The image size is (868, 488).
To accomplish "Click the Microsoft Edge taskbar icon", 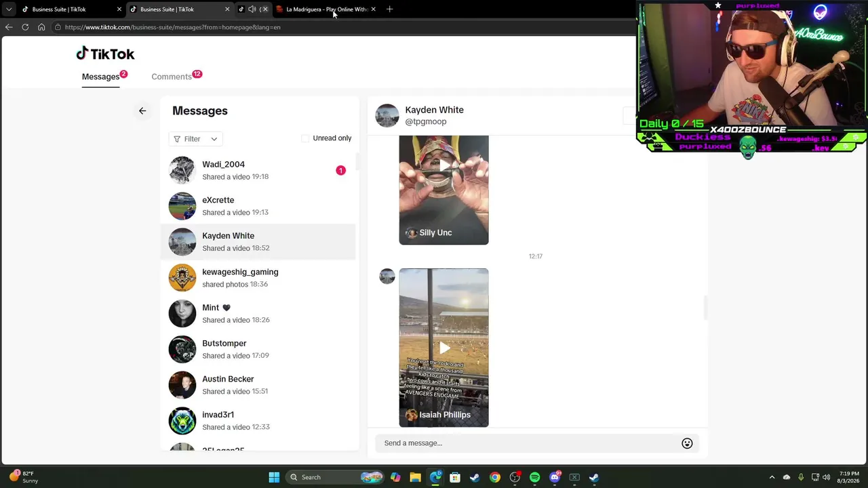I will (x=435, y=477).
